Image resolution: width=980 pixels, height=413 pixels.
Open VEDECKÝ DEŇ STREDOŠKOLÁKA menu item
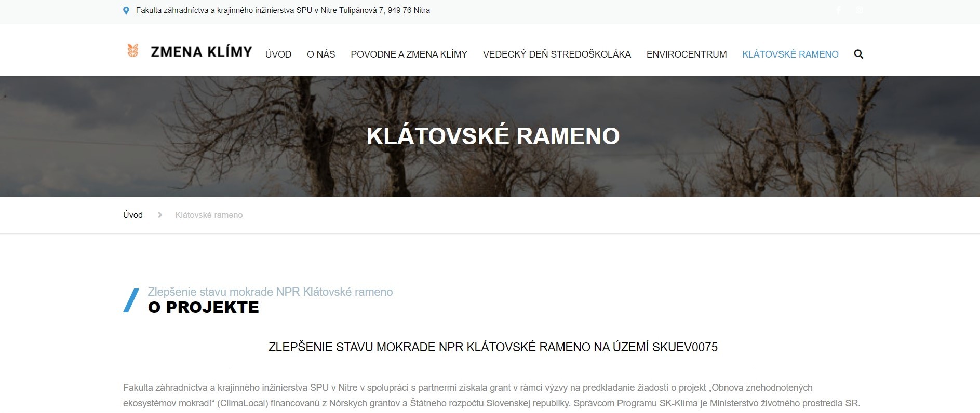[x=557, y=54]
